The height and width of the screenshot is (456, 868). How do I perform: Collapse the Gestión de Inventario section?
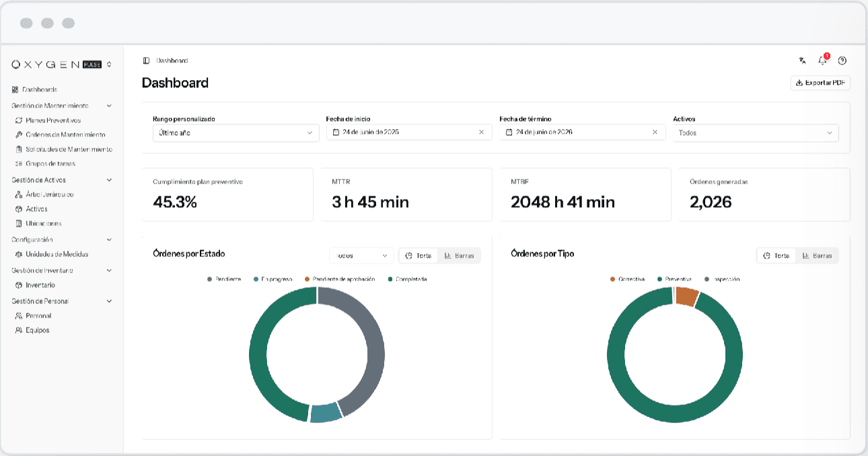coord(109,270)
